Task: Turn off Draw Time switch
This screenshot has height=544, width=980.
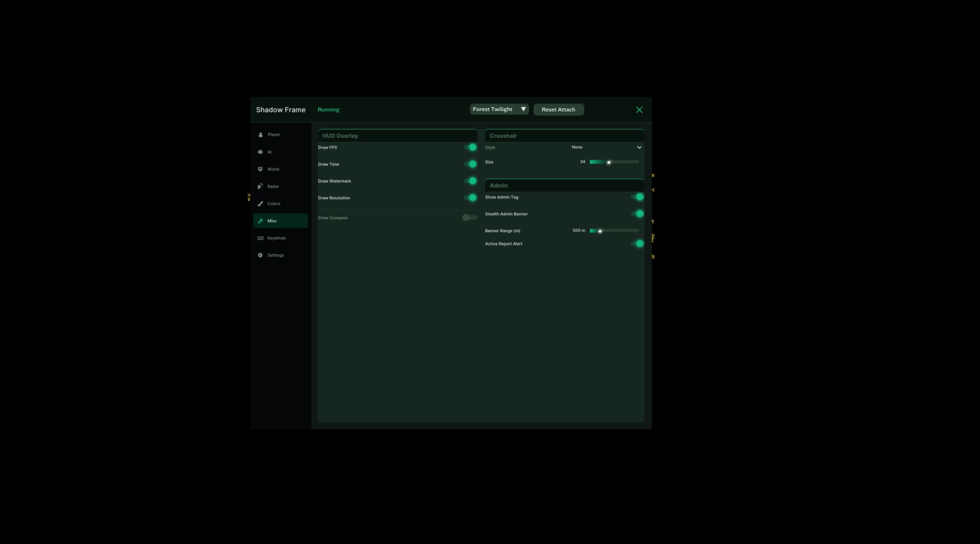Action: [470, 164]
